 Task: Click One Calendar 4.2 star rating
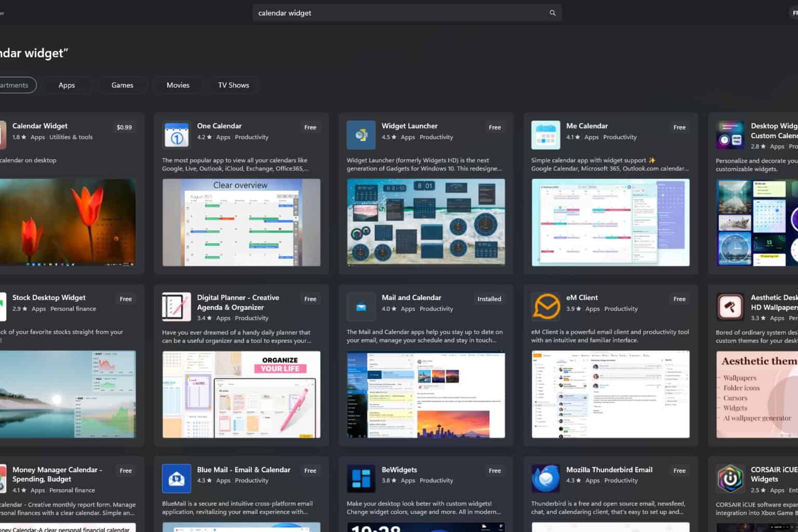[x=204, y=137]
